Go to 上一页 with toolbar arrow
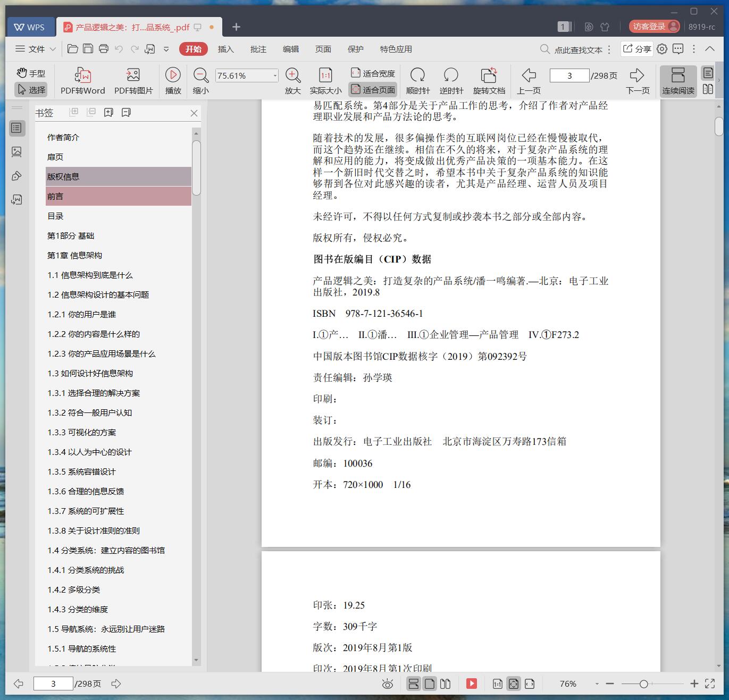Viewport: 729px width, 700px height. pos(529,81)
